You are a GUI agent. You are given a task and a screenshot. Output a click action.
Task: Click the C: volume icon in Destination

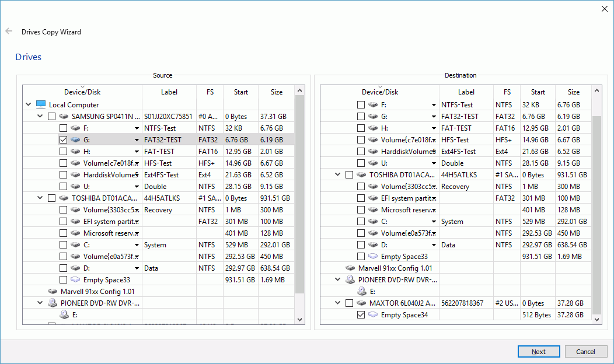(373, 222)
